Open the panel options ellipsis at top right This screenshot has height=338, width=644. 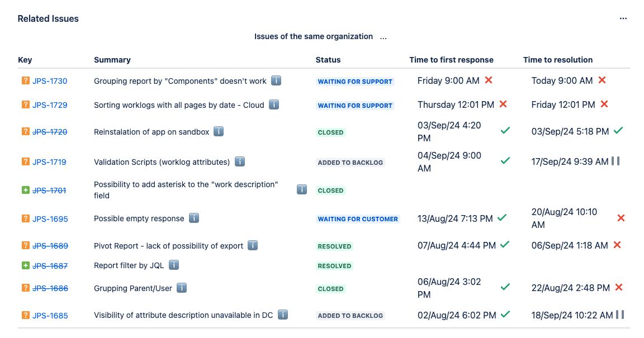point(623,18)
